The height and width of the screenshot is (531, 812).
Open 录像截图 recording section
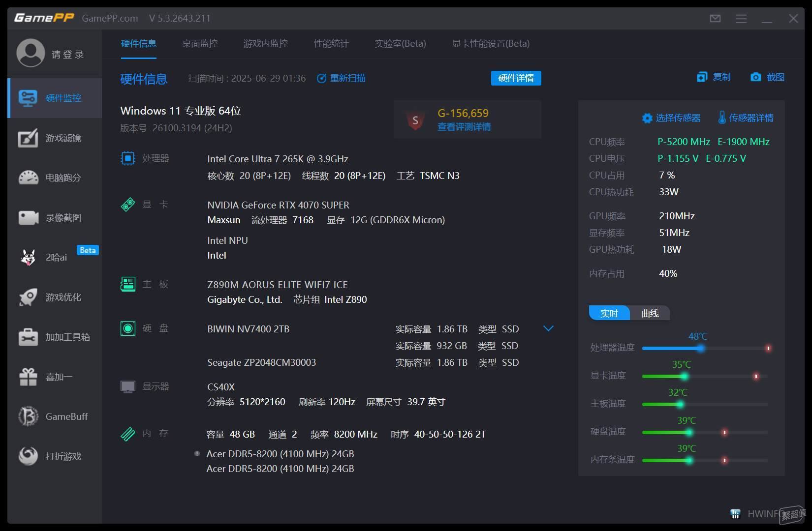pos(55,218)
